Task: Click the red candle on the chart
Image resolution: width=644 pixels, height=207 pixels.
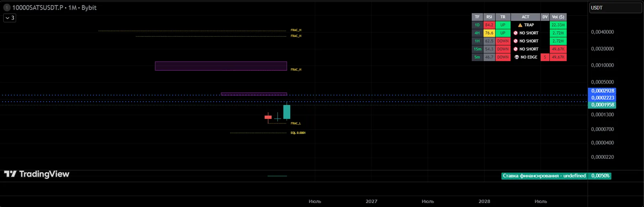Action: (x=268, y=117)
